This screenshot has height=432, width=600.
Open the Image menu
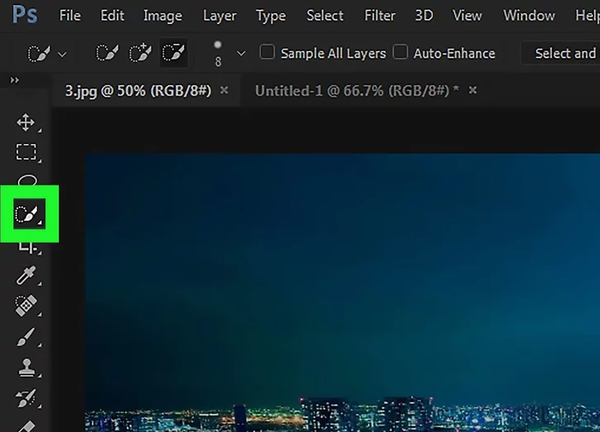pos(163,16)
